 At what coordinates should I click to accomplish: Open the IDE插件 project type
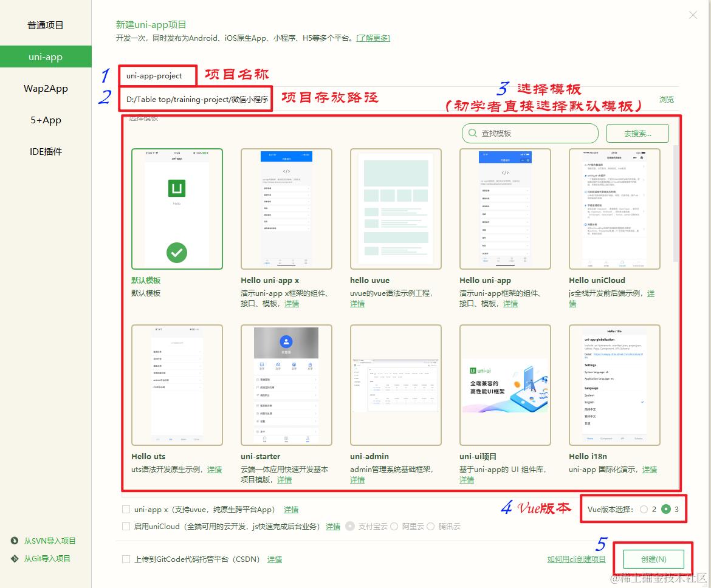[46, 152]
